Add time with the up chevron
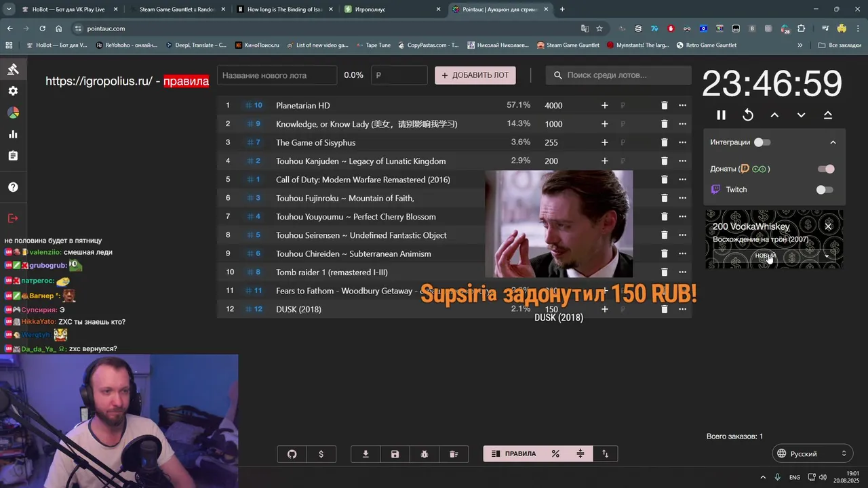 (774, 115)
